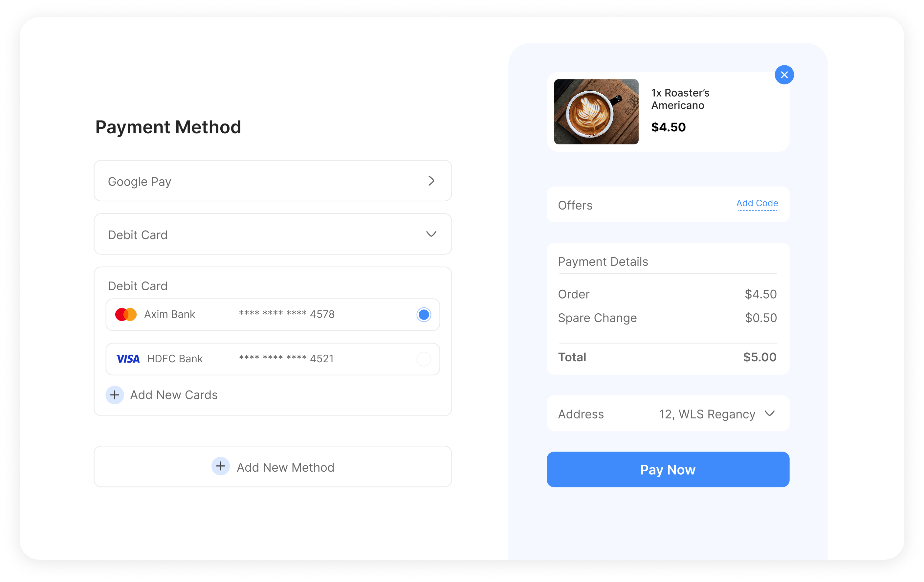Select the HDFC Bank card ending 4521
Screen dimensions: 924x582
(x=273, y=359)
